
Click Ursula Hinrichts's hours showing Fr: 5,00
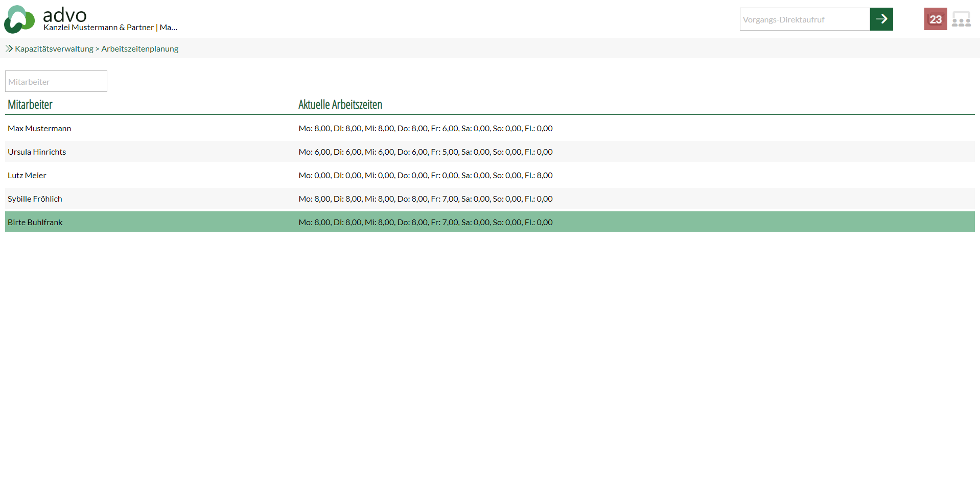click(x=425, y=152)
